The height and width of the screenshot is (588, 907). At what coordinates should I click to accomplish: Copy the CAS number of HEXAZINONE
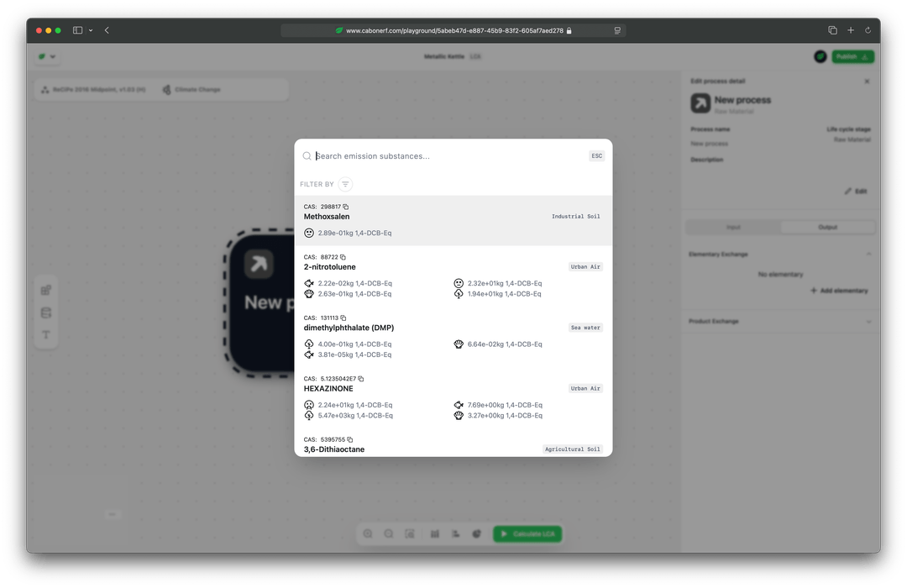coord(361,379)
